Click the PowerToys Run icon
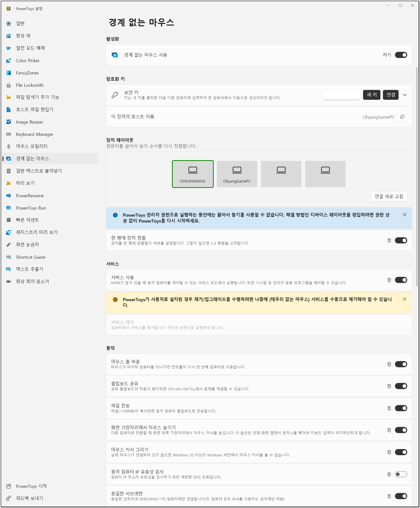This screenshot has width=420, height=508. pyautogui.click(x=9, y=208)
